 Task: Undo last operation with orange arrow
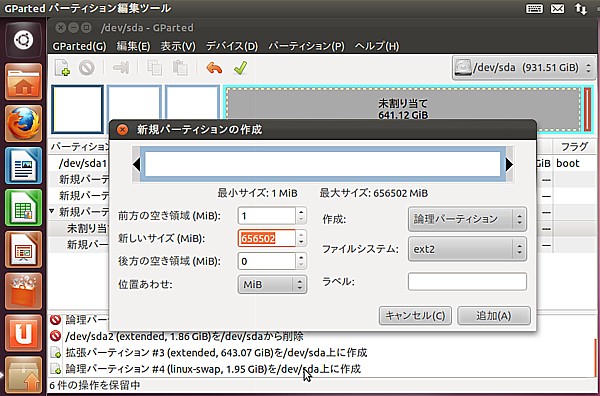click(214, 68)
